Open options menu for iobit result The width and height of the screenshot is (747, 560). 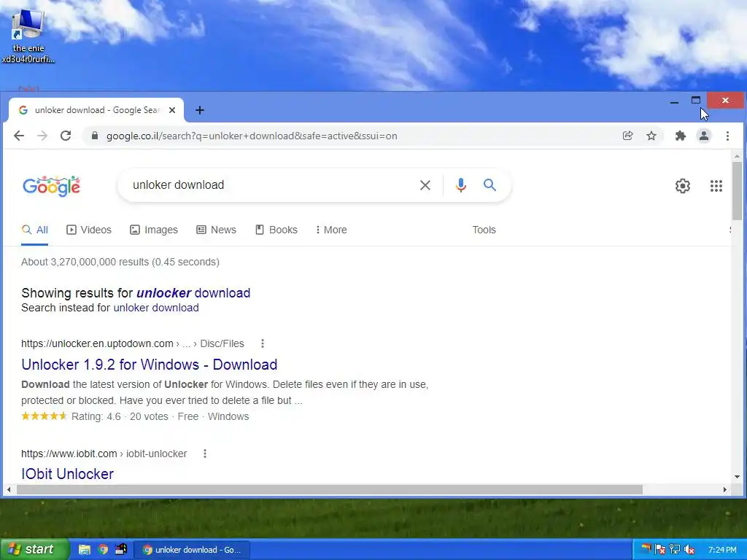205,454
